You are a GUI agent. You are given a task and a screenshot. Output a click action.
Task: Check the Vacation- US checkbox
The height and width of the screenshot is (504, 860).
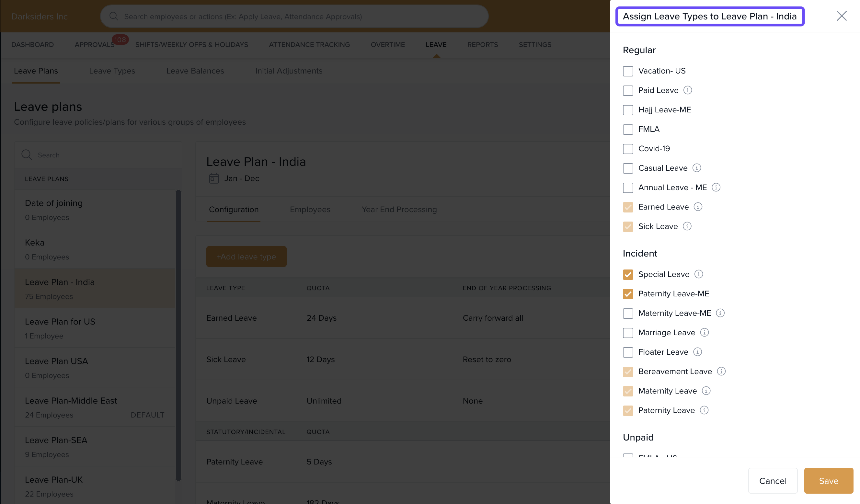point(628,71)
